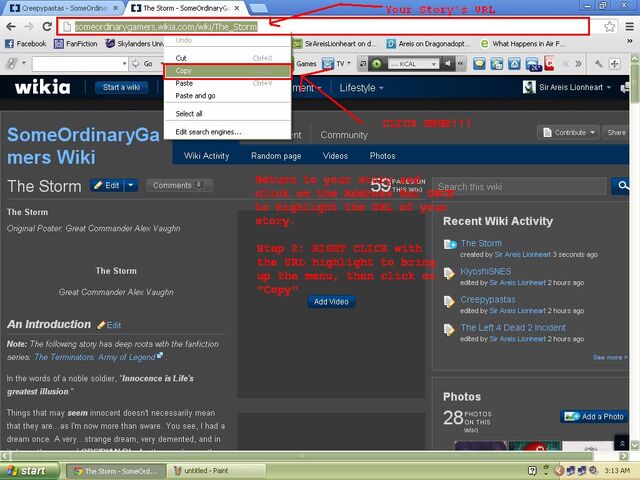
Task: Click 'See more >' activity link
Action: (609, 358)
